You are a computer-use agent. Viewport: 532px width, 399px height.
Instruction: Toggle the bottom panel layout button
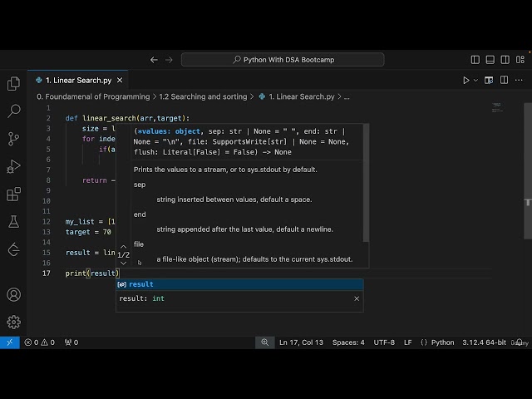tap(489, 60)
